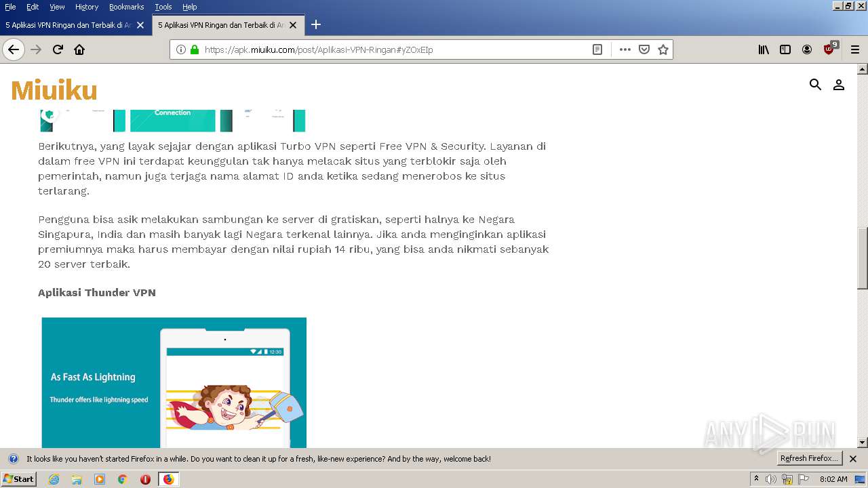This screenshot has width=868, height=488.
Task: Click the Miuiku site logo
Action: pyautogui.click(x=54, y=90)
